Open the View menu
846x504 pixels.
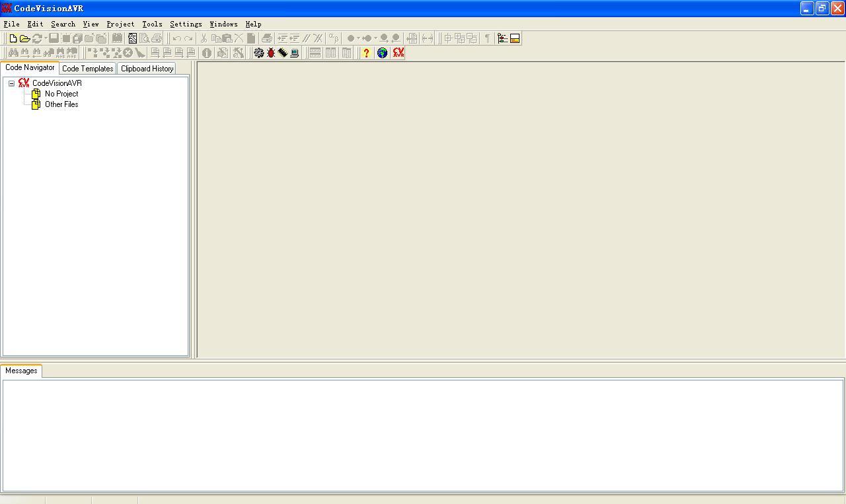coord(91,24)
